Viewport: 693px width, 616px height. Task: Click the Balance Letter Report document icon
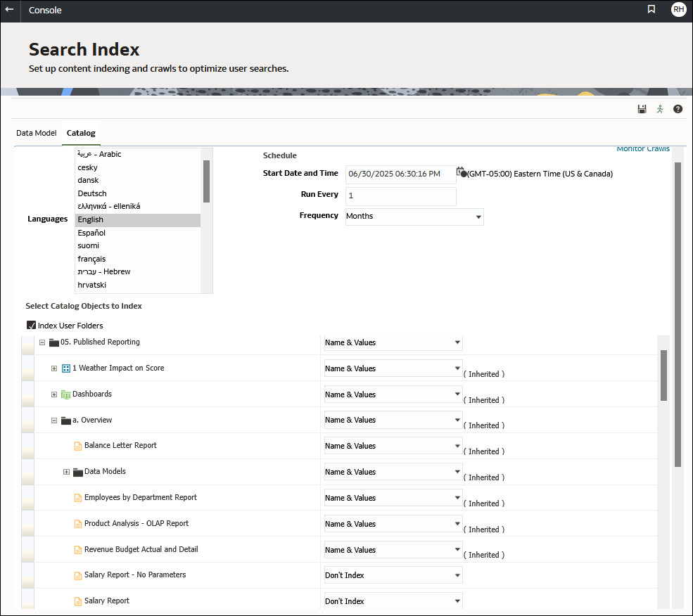pos(77,445)
